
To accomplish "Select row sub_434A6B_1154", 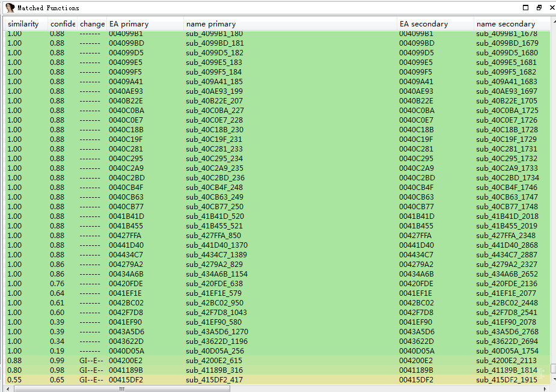I will [277, 274].
